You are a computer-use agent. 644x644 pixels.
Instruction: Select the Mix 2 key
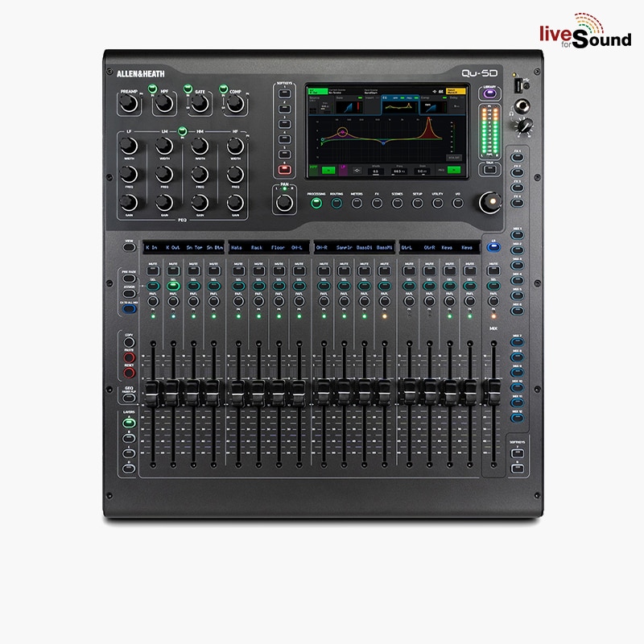[517, 250]
